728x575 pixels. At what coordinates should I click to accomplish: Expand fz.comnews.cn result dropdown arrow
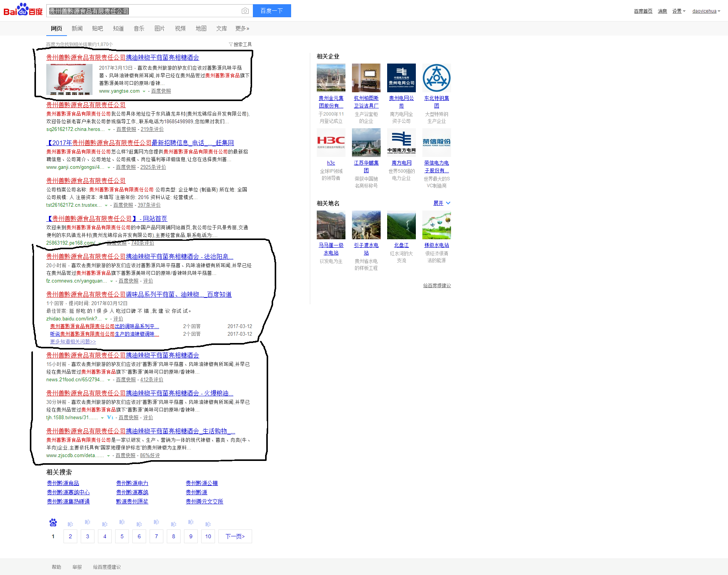tap(111, 281)
